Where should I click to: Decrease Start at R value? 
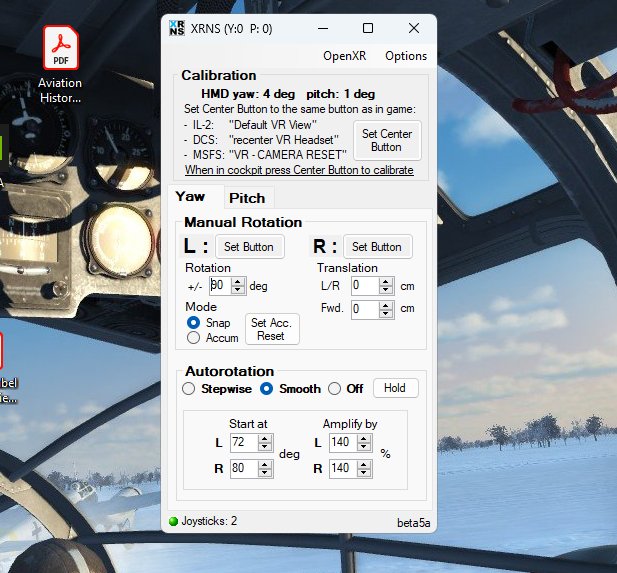[265, 473]
